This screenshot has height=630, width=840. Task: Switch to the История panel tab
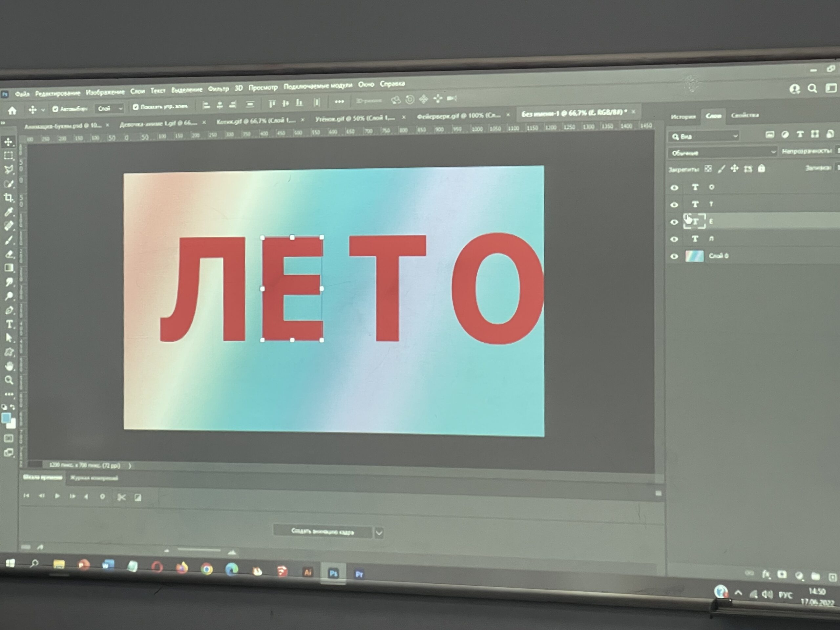click(683, 116)
